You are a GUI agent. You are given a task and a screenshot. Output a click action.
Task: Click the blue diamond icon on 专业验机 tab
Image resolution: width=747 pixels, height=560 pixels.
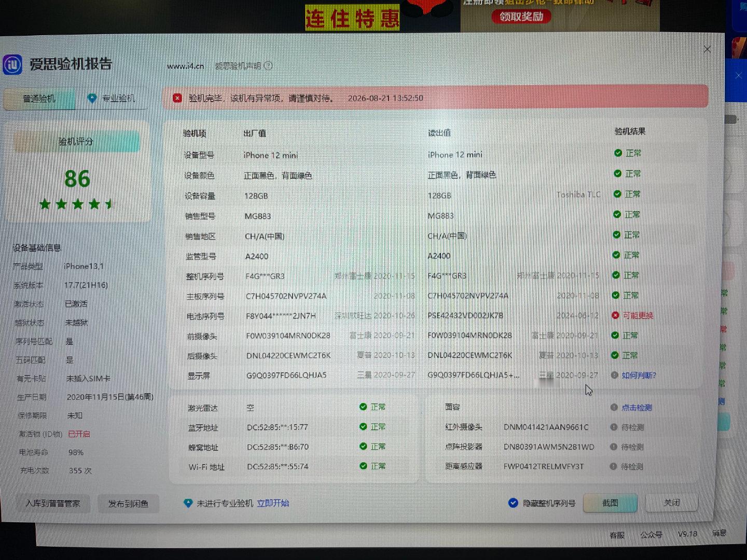pyautogui.click(x=92, y=99)
